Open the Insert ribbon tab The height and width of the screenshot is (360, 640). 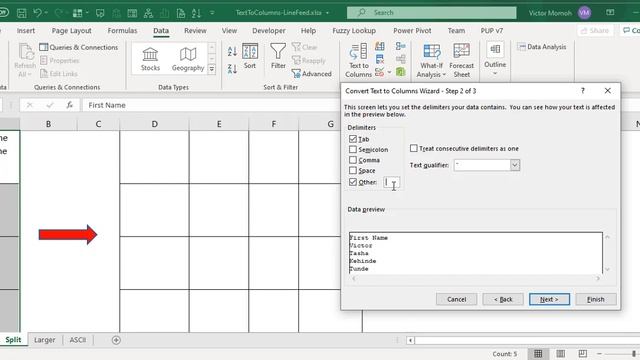tap(26, 31)
